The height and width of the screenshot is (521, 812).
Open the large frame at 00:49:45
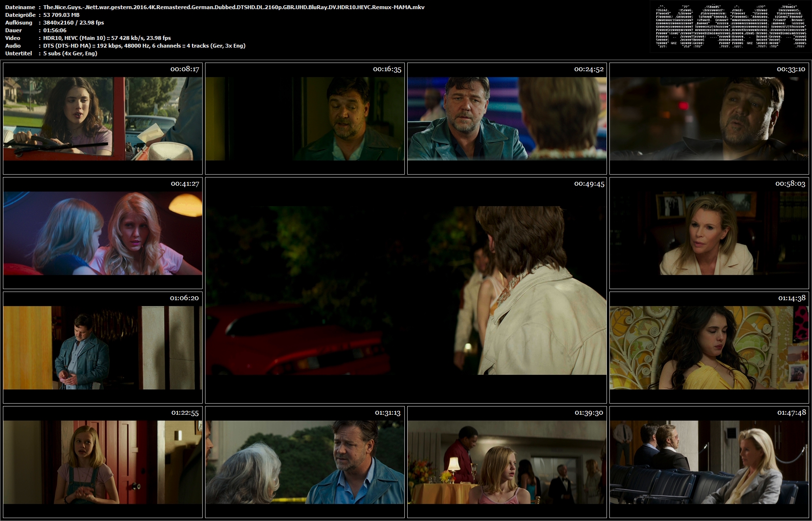click(x=406, y=290)
